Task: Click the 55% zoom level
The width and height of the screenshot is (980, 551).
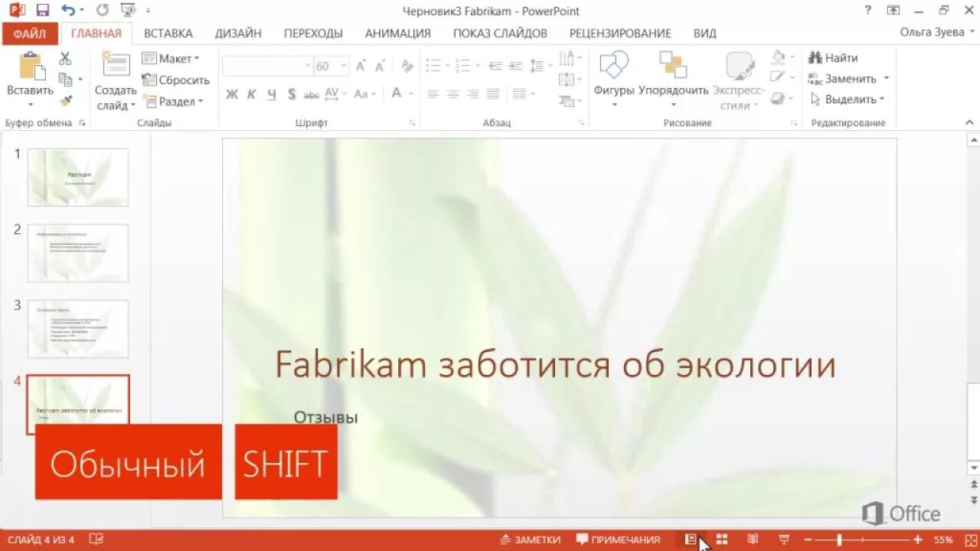Action: click(x=942, y=540)
